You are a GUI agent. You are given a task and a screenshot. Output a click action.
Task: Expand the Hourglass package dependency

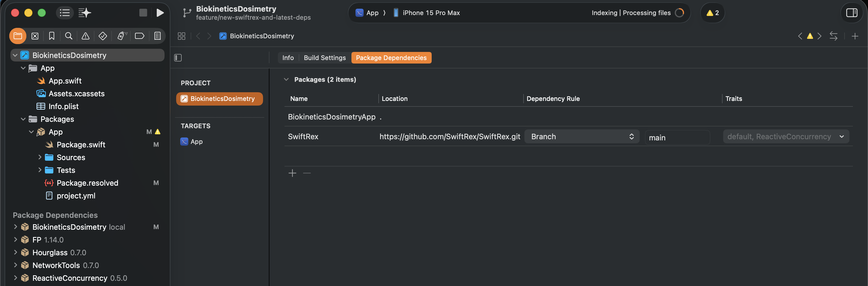15,253
